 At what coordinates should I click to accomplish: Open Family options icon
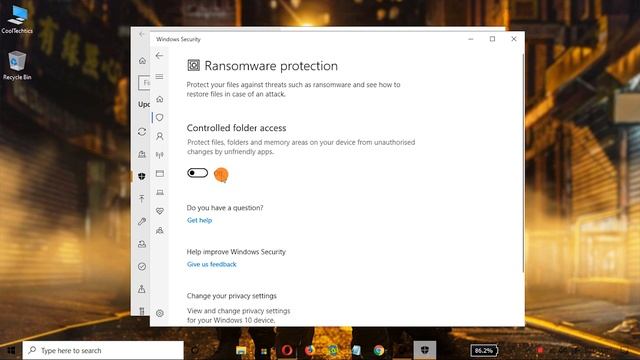pos(160,231)
